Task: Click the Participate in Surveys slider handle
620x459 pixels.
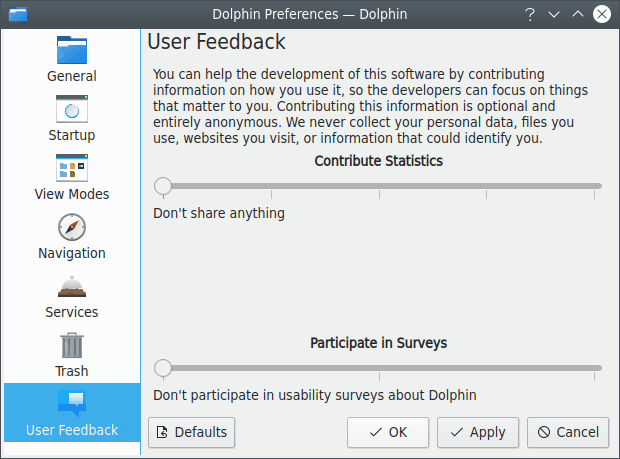Action: (163, 368)
